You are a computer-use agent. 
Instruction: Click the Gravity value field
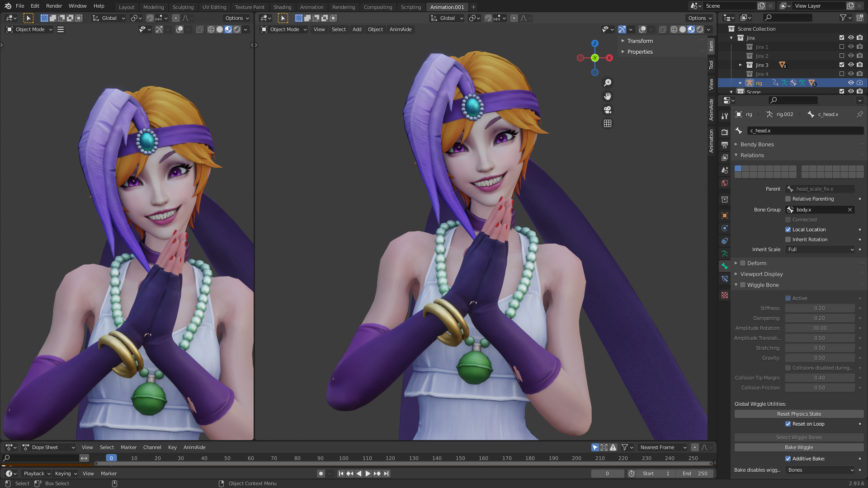point(820,358)
